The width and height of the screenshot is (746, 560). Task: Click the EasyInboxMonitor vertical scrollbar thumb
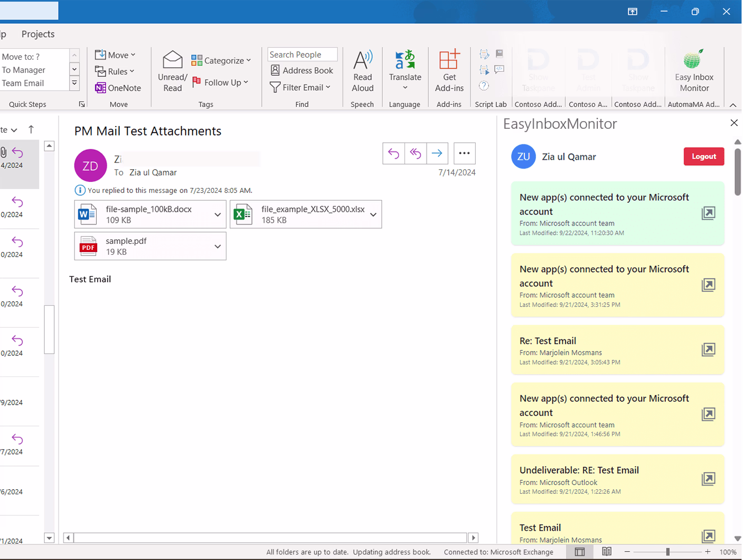coord(738,171)
